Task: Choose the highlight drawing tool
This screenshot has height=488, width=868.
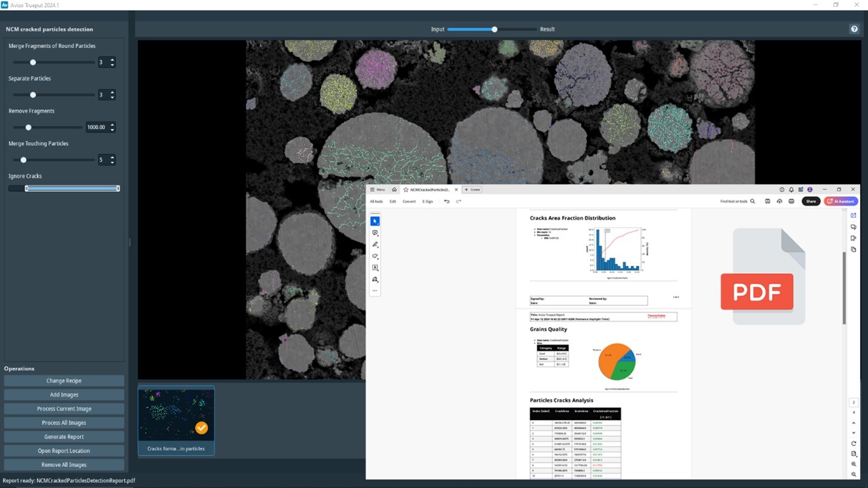Action: 375,256
